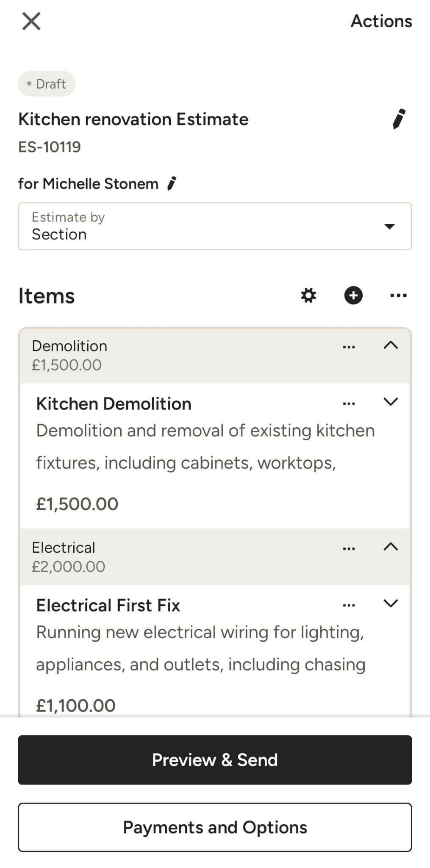430x868 pixels.
Task: Tap the Kitchen Demolition item title
Action: (x=114, y=404)
